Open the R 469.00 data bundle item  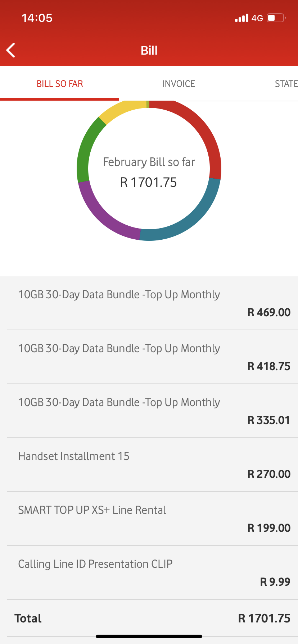149,303
